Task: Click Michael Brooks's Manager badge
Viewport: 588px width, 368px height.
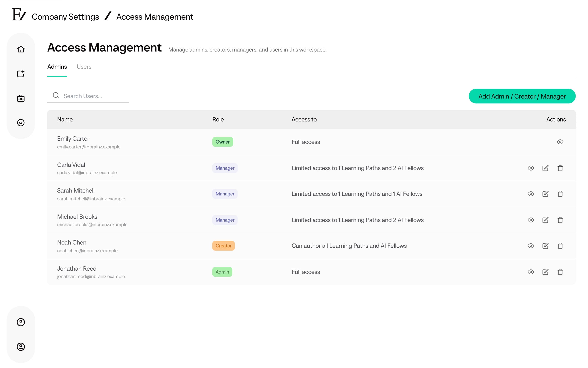Action: (225, 220)
